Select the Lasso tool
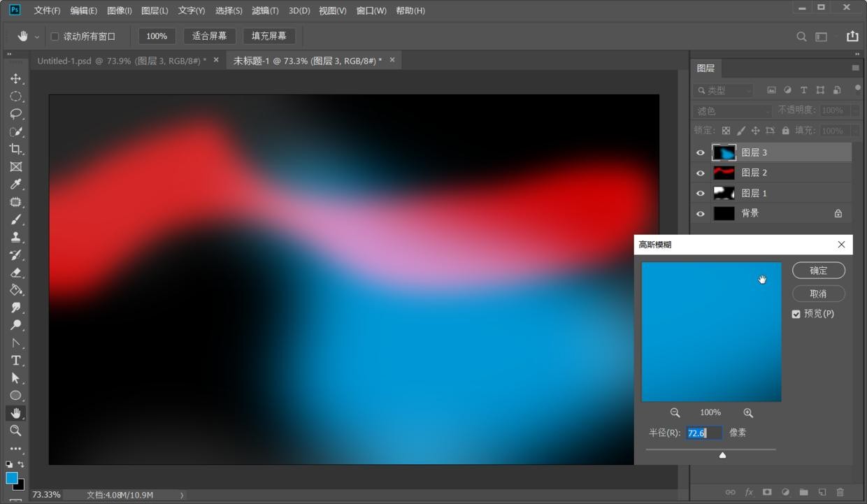867x504 pixels. point(15,114)
